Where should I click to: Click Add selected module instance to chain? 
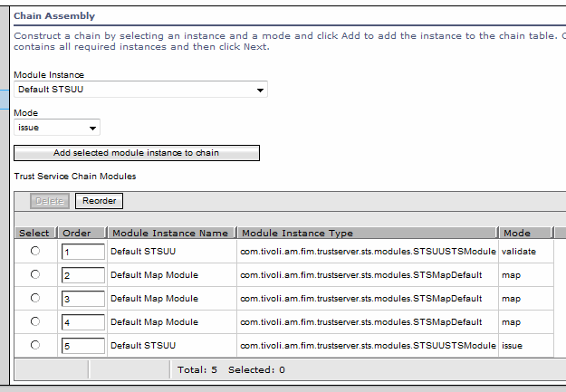click(x=137, y=153)
